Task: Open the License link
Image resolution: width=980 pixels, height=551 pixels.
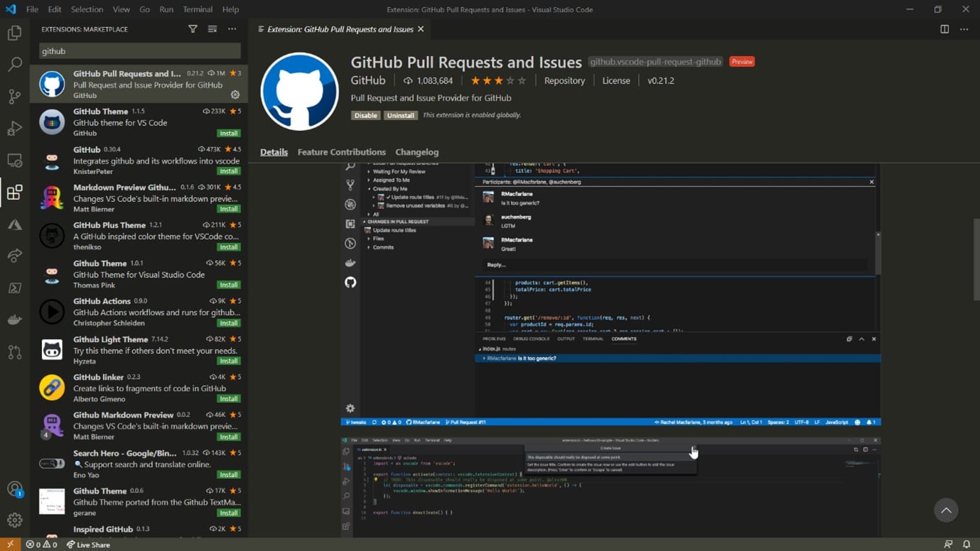Action: (616, 81)
